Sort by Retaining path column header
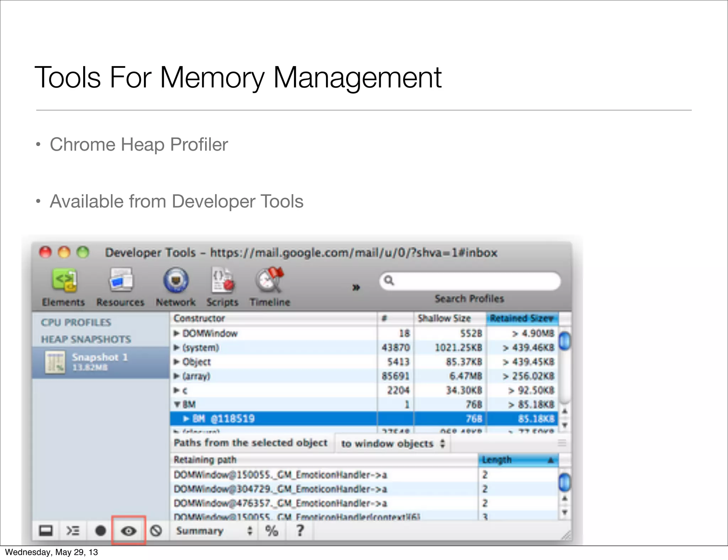 (x=324, y=460)
